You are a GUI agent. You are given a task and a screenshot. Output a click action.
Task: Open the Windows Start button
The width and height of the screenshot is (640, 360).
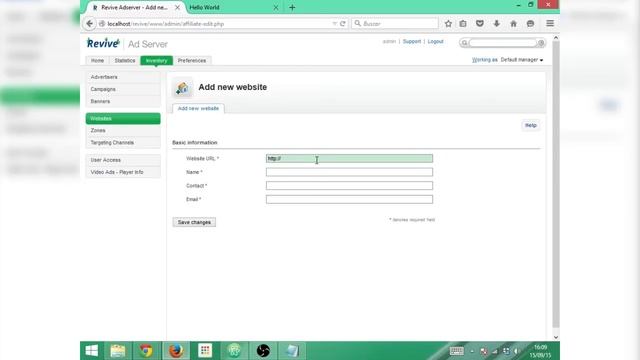[x=92, y=351]
